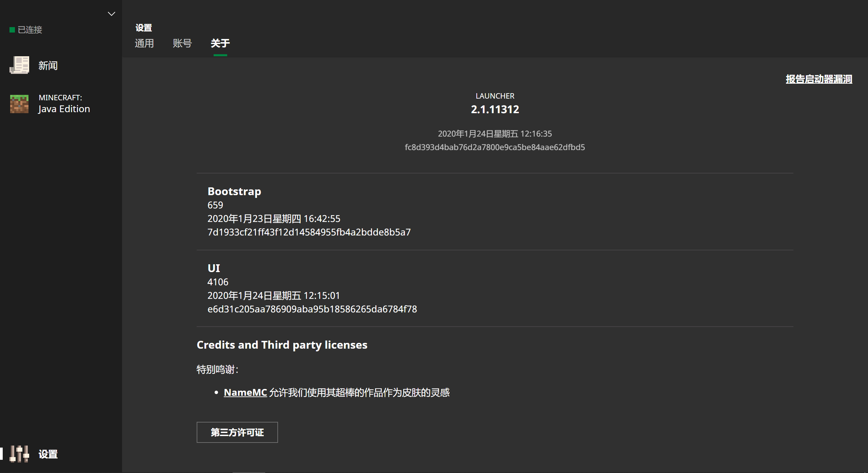This screenshot has height=473, width=868.
Task: Click UI hash e6d31c205aa786909aba95b18586265da6784f78
Action: [x=312, y=309]
